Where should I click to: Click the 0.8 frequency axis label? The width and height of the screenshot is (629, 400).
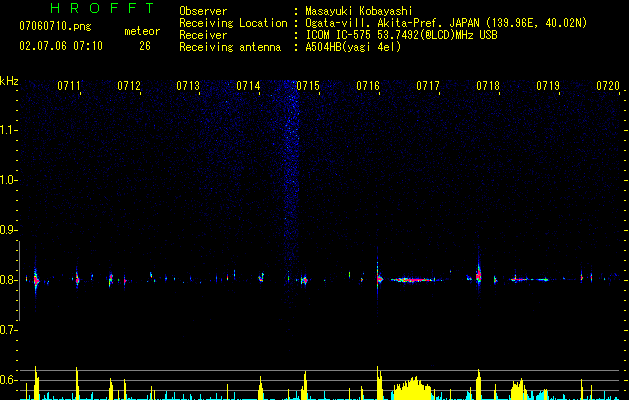coord(8,280)
